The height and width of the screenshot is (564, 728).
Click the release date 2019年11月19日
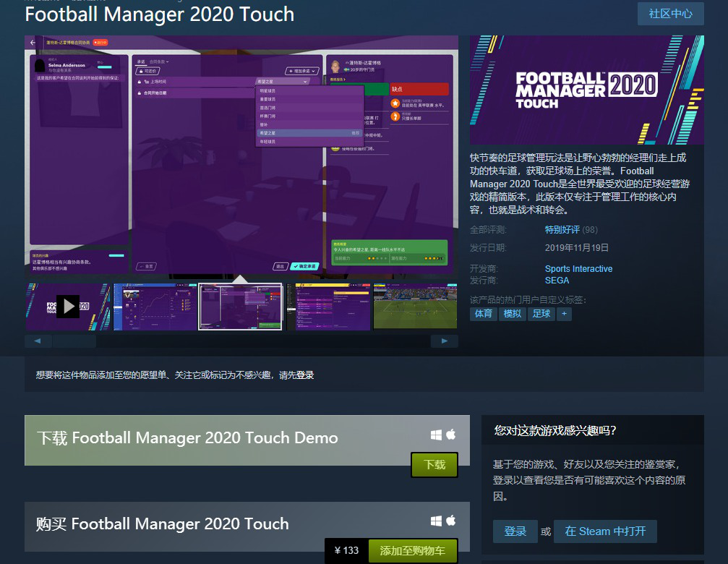(577, 248)
